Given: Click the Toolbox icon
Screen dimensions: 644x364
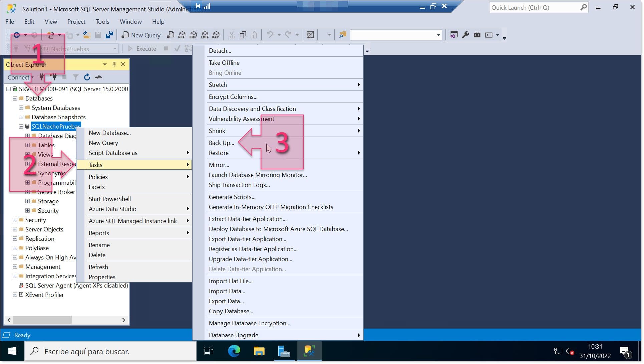Looking at the screenshot, I should [477, 35].
